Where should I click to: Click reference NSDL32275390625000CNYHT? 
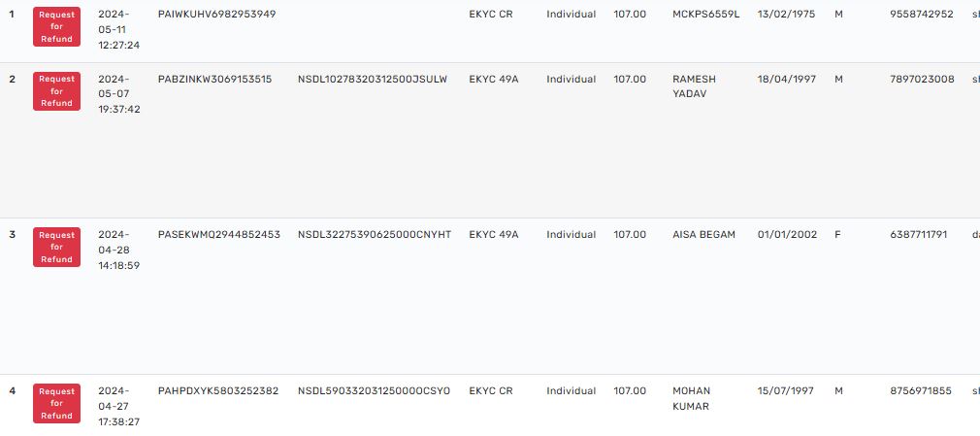375,235
